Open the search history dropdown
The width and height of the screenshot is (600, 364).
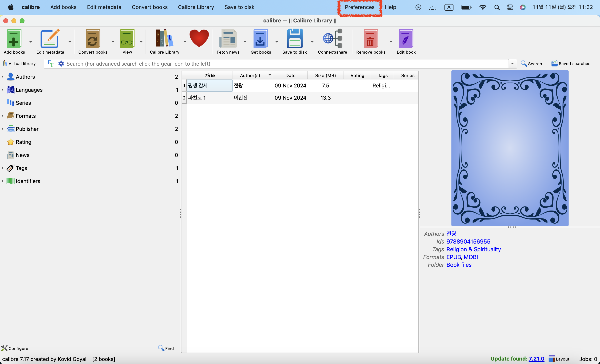[512, 63]
